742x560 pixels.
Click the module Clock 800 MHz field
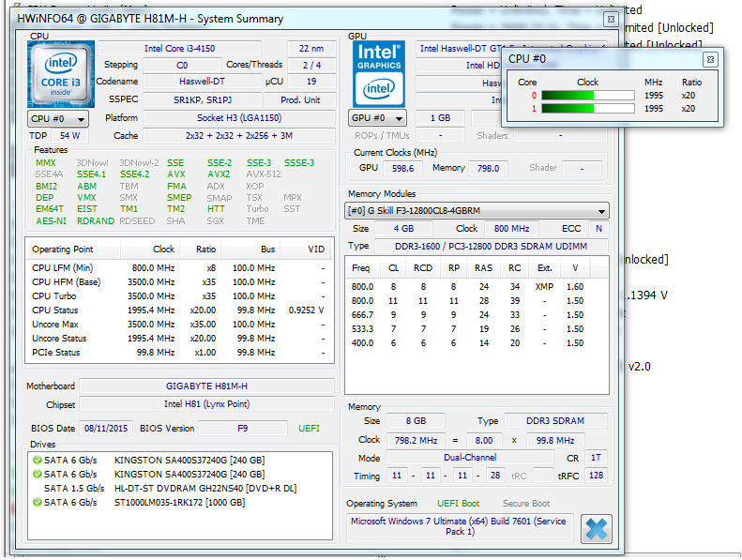(x=511, y=229)
